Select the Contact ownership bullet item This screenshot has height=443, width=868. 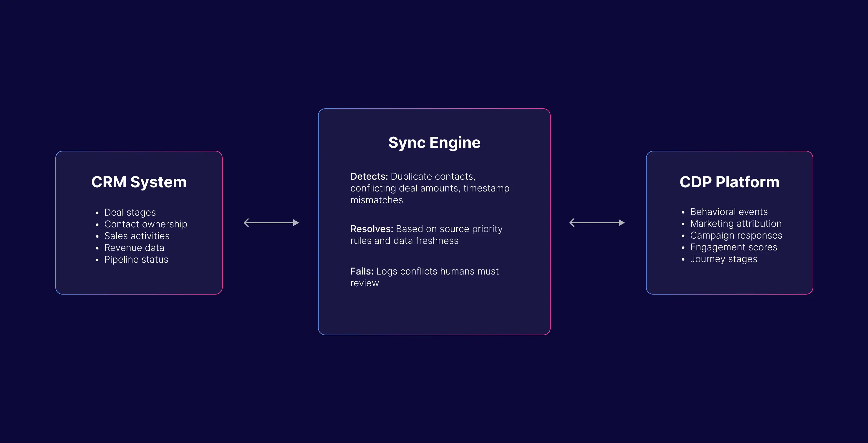coord(145,224)
